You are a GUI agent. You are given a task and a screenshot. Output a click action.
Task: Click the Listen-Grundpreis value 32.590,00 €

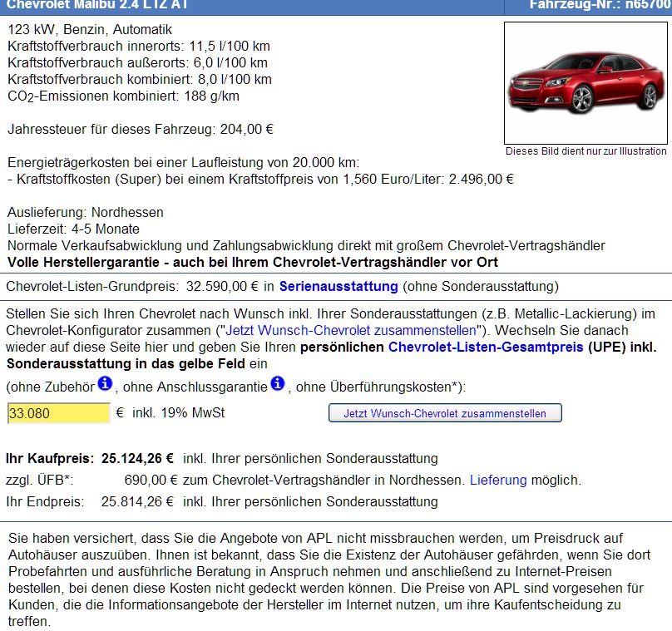tap(220, 287)
